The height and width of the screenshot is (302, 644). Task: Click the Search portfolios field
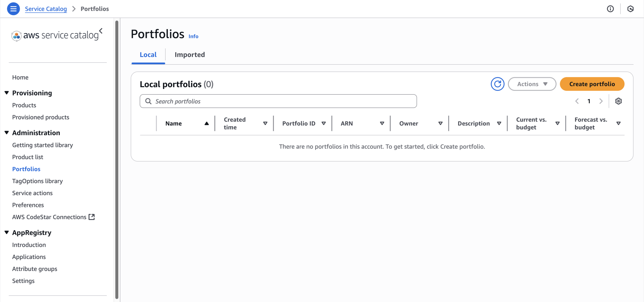click(278, 101)
